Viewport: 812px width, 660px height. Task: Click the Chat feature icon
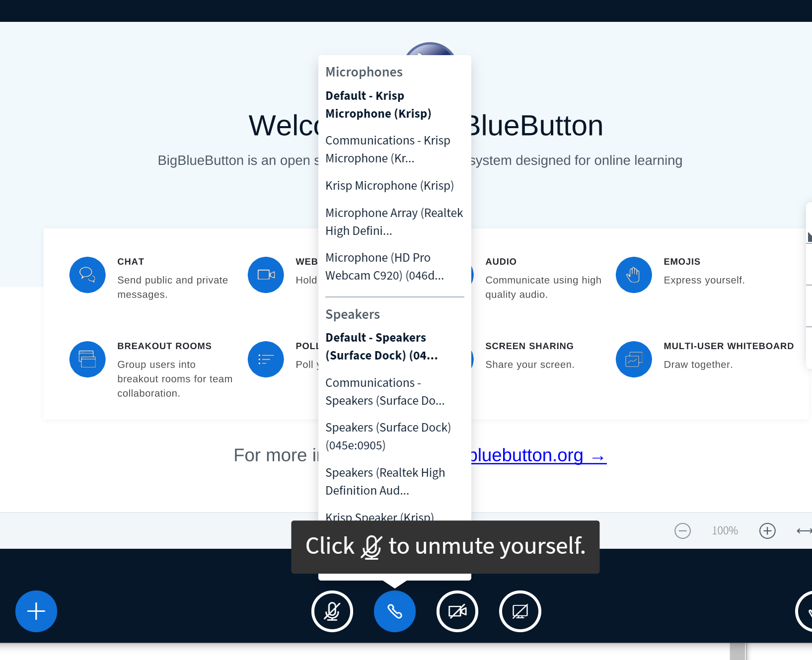click(x=87, y=275)
